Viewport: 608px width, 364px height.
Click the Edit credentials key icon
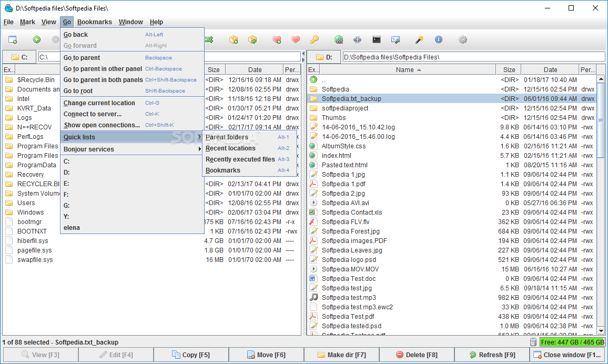pyautogui.click(x=315, y=39)
